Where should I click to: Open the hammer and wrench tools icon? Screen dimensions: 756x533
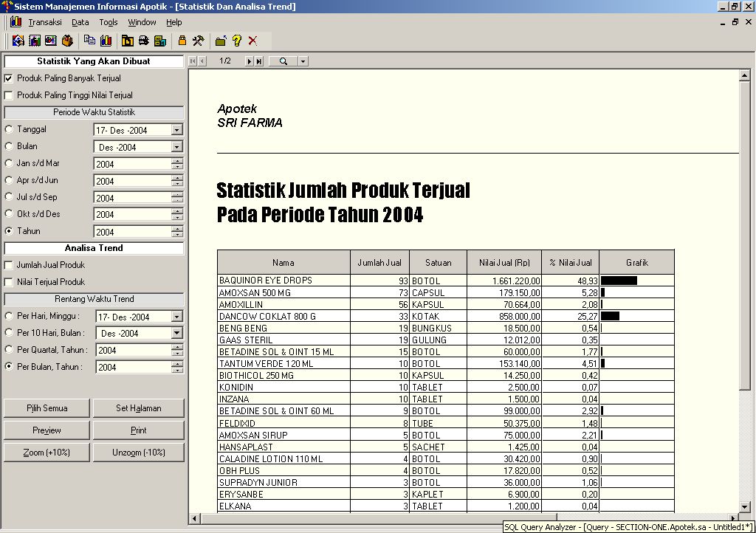click(x=198, y=41)
